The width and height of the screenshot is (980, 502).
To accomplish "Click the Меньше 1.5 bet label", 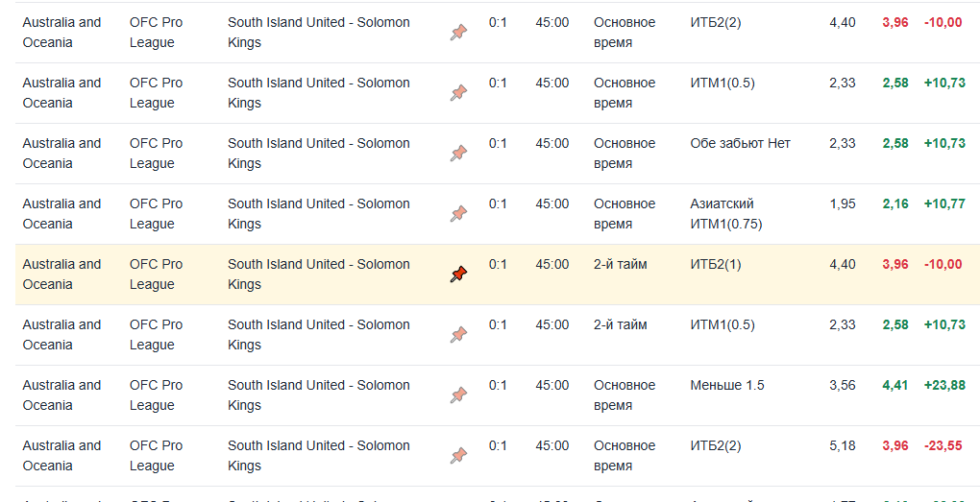I will click(x=727, y=385).
